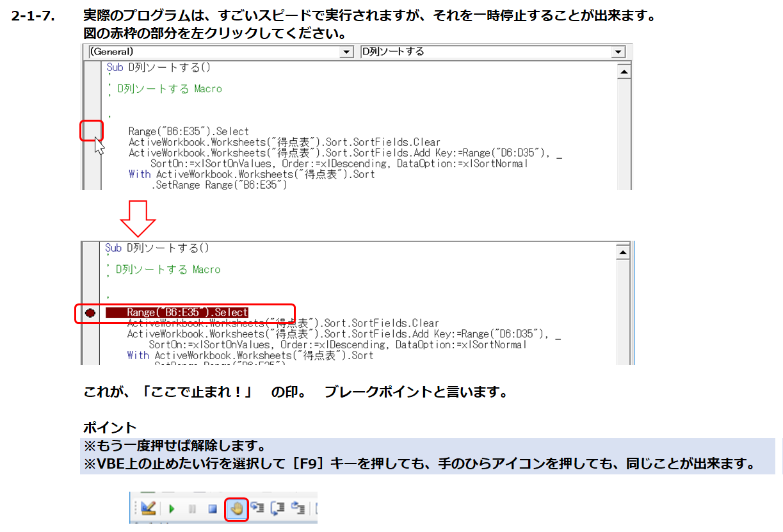Click the sentence mentioning ブレークポイント
This screenshot has width=783, height=532.
tap(296, 392)
